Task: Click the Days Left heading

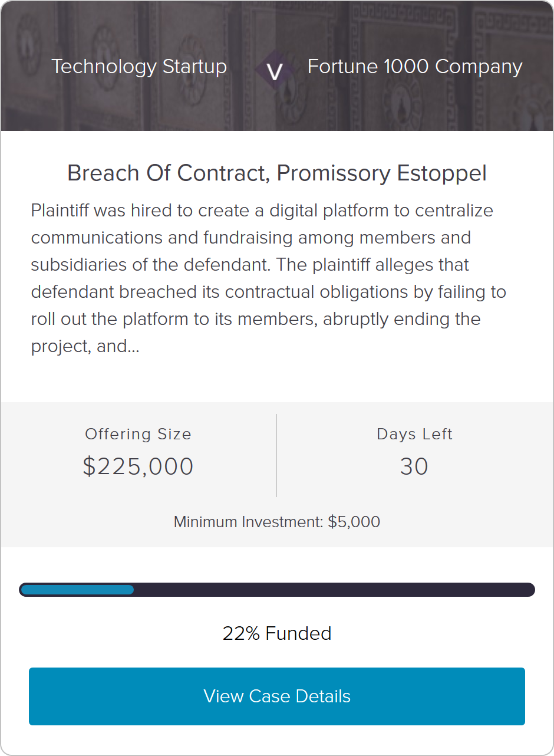Action: [x=414, y=434]
